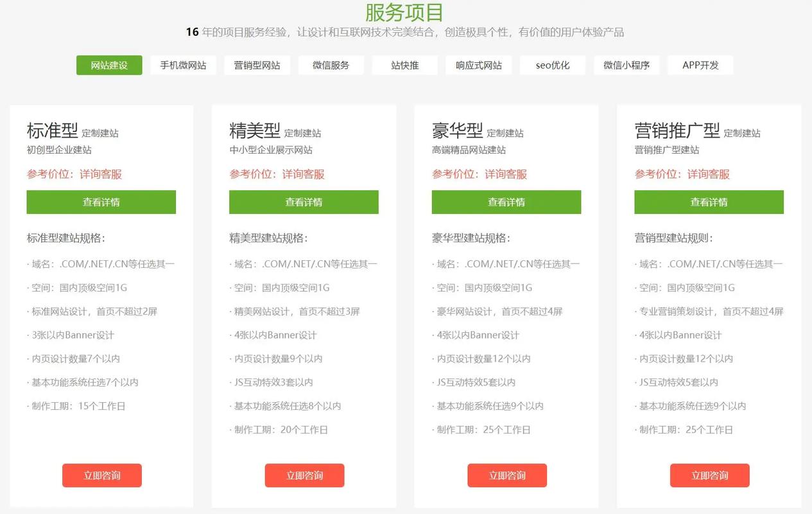
Task: Click 查看详情 in the 营销推广型 card
Action: coord(709,202)
